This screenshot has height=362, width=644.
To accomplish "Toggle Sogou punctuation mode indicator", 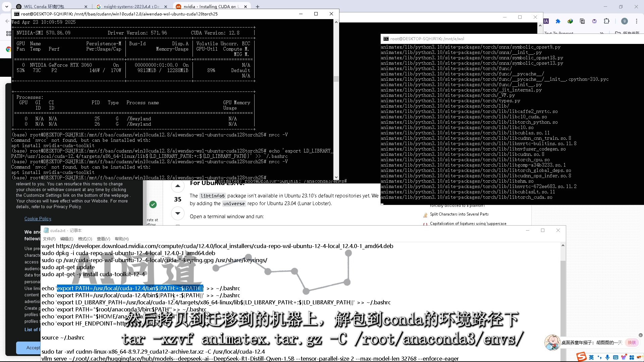I will pyautogui.click(x=599, y=357).
